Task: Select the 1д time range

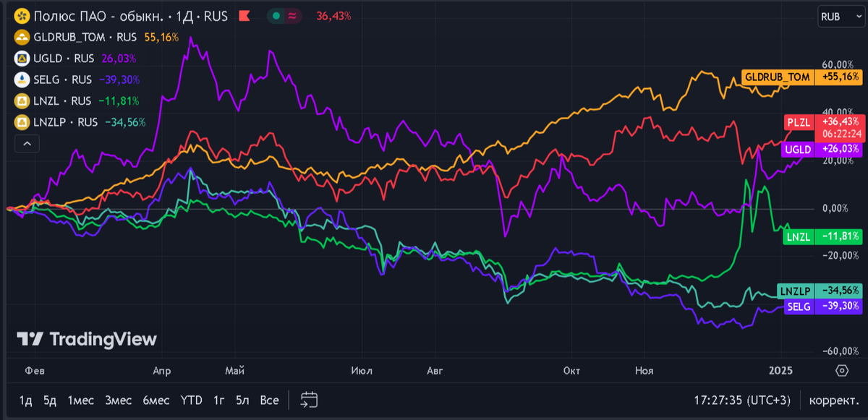Action: pos(26,400)
